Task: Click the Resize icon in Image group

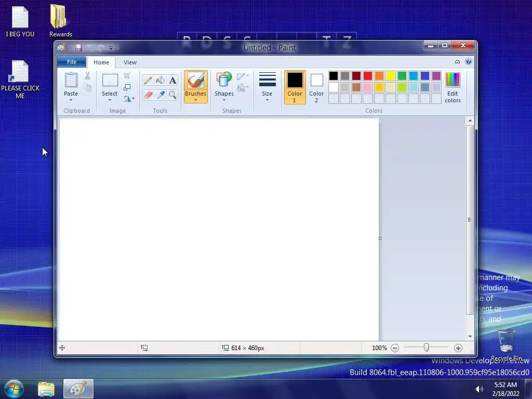Action: [x=127, y=87]
